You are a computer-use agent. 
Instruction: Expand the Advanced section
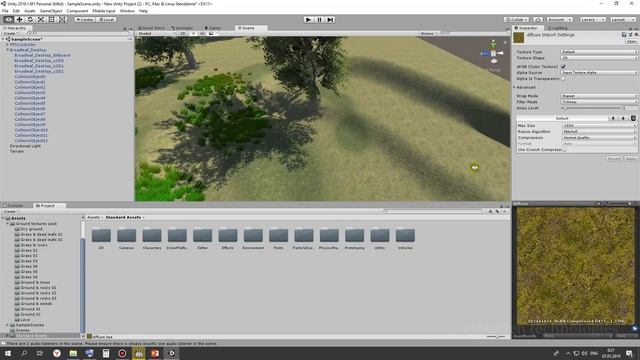(x=515, y=87)
